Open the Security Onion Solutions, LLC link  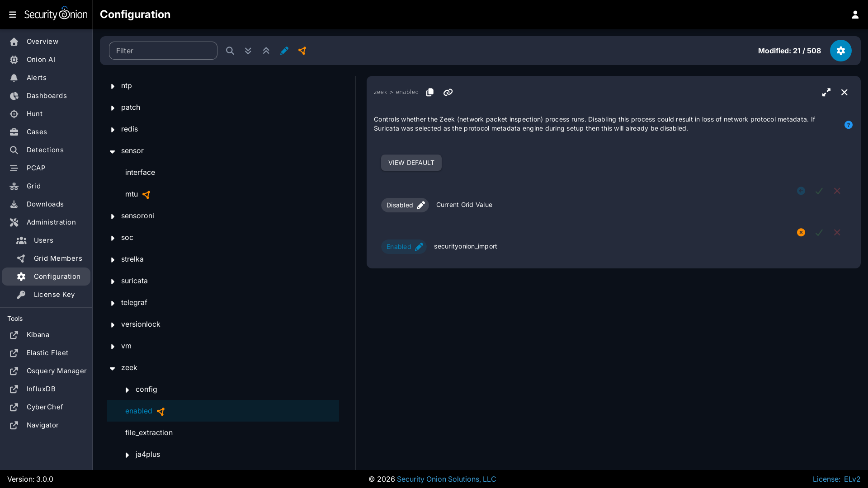pos(446,479)
